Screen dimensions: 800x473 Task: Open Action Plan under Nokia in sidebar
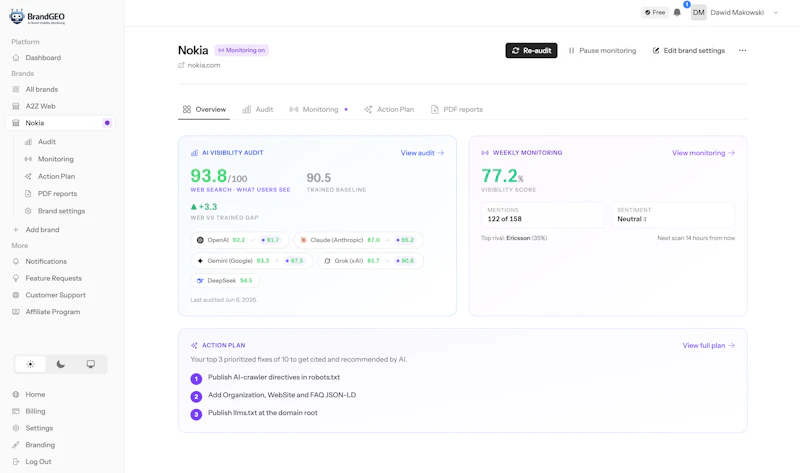[56, 177]
